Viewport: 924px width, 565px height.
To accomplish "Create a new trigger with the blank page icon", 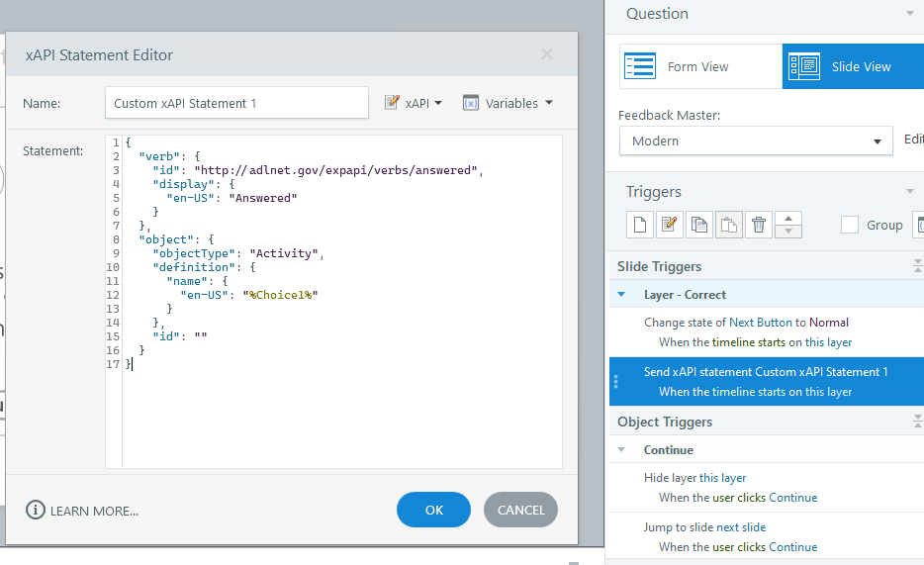I will click(x=640, y=225).
